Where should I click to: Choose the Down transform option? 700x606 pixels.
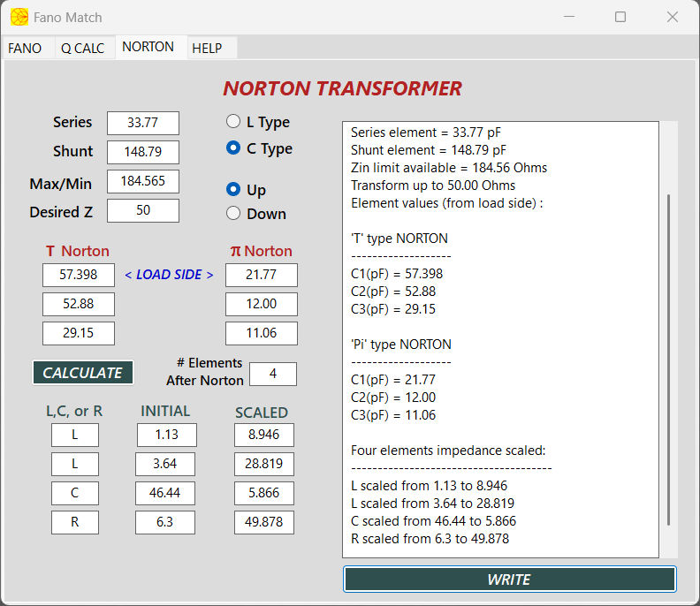pos(233,213)
